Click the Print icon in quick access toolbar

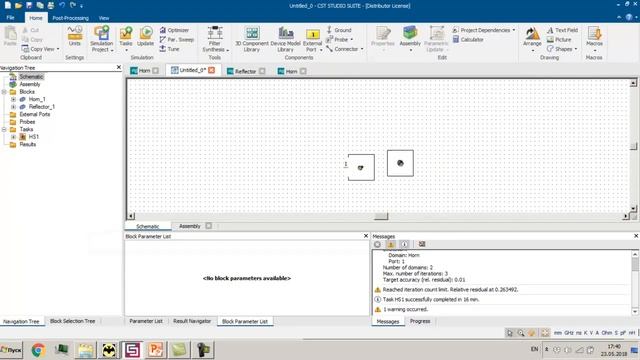point(51,6)
